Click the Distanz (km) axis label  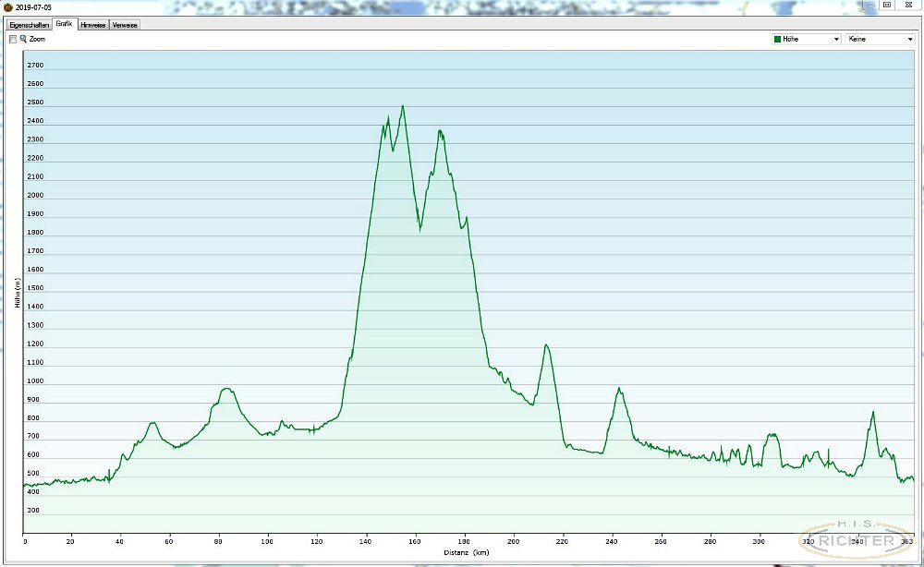[465, 552]
